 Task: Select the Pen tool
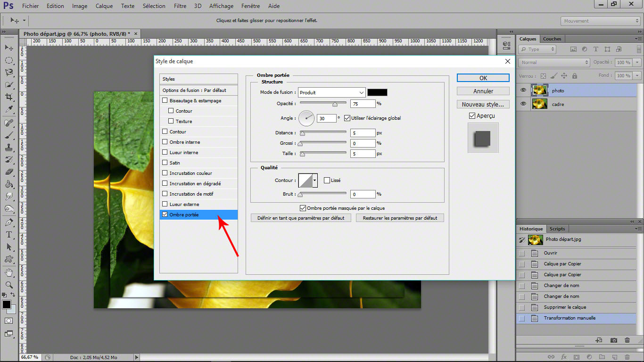9,222
